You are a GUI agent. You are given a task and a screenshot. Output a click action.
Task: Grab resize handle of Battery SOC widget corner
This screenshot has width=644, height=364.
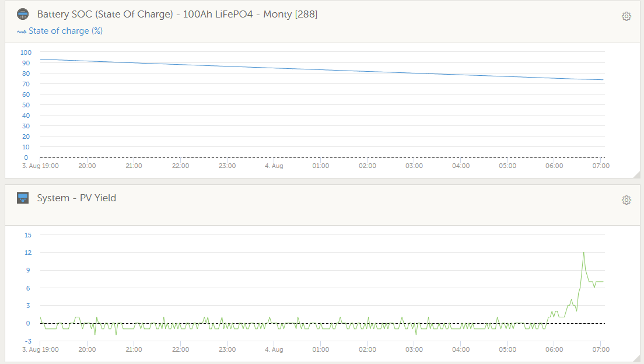(x=636, y=175)
